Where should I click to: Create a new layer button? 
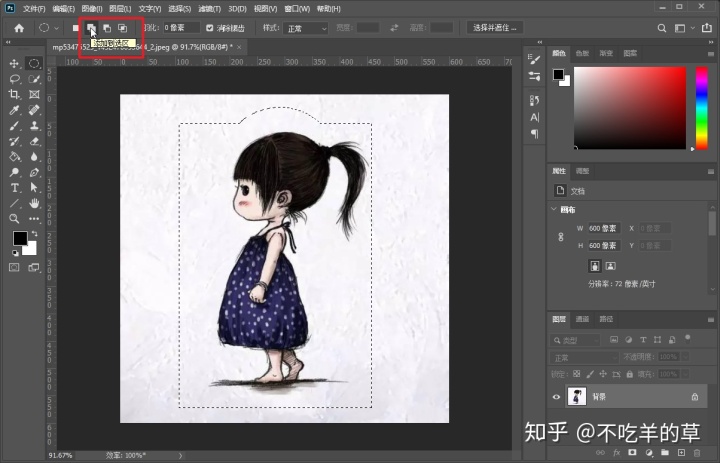click(x=681, y=453)
